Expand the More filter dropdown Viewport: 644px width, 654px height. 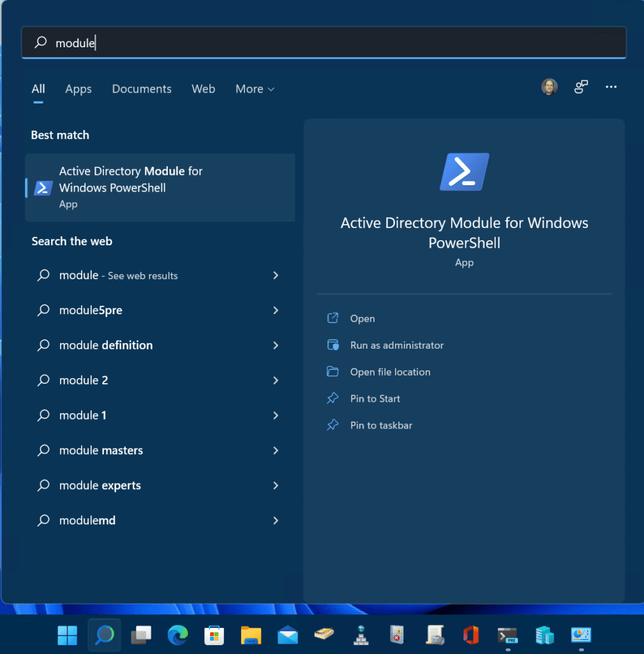pyautogui.click(x=254, y=89)
